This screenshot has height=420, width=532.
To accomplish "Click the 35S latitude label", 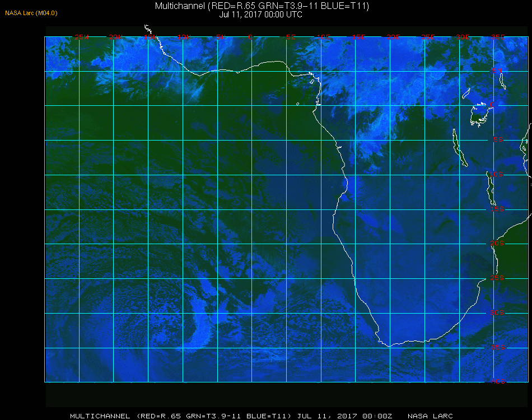I will click(x=498, y=347).
